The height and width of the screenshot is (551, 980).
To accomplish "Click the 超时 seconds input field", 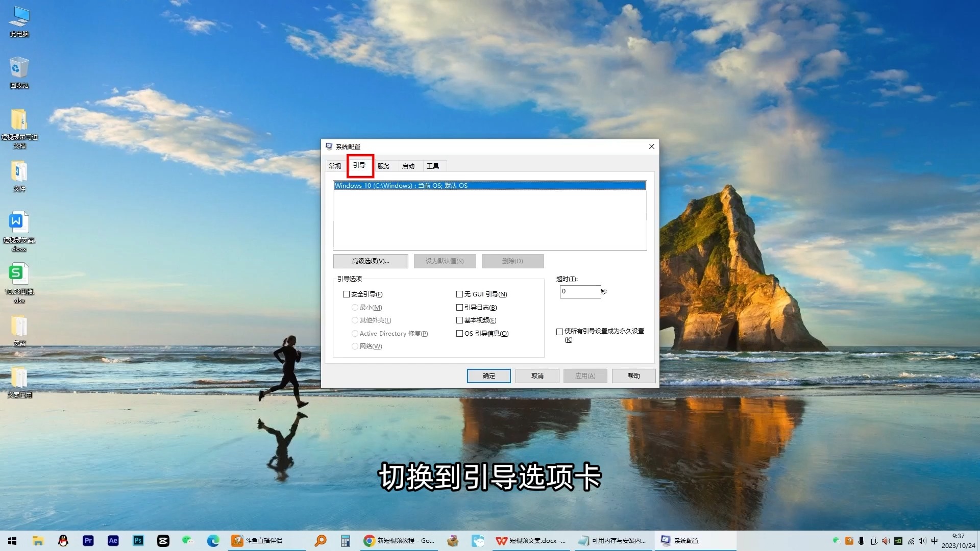I will pyautogui.click(x=580, y=291).
